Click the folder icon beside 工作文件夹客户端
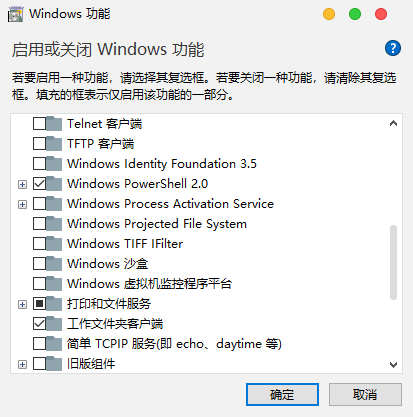Image resolution: width=413 pixels, height=417 pixels. 54,324
